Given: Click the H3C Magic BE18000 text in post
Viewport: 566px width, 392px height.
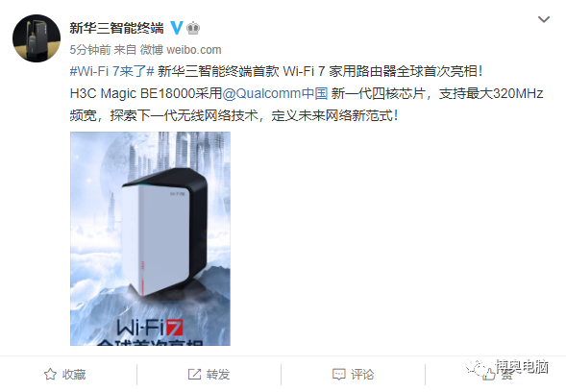Looking at the screenshot, I should click(133, 93).
